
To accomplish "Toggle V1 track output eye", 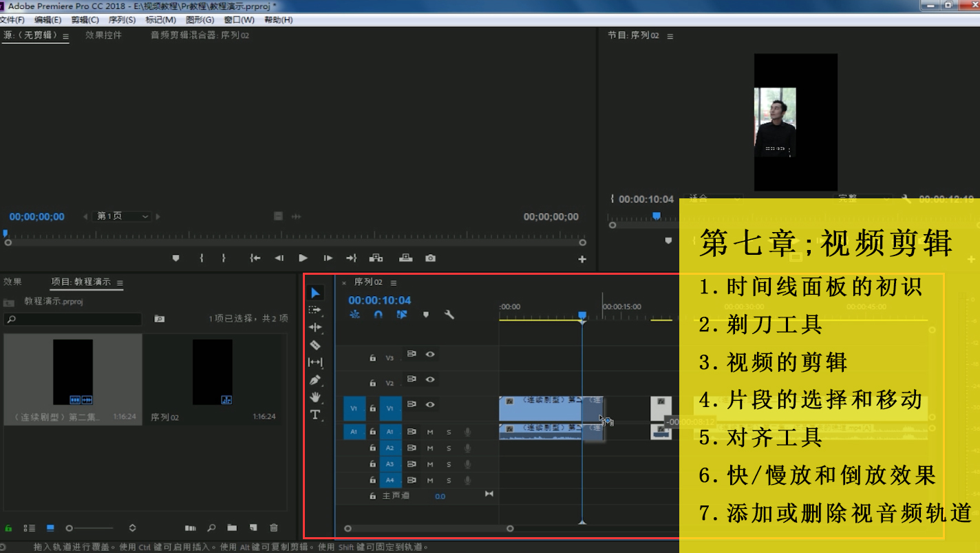I will coord(430,405).
